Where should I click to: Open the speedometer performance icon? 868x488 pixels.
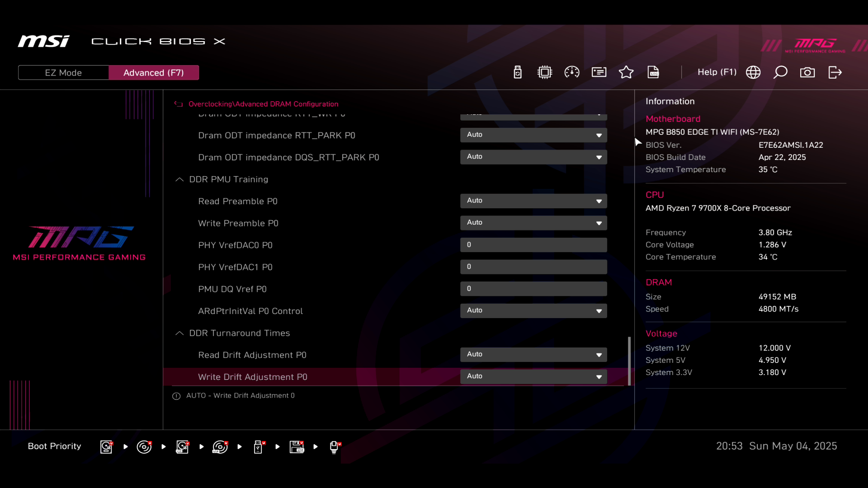click(572, 72)
